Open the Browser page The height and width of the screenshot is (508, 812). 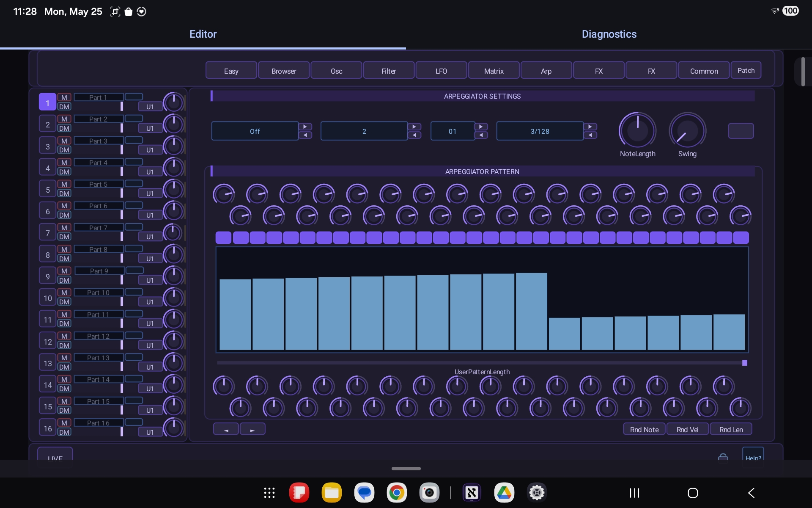tap(284, 71)
